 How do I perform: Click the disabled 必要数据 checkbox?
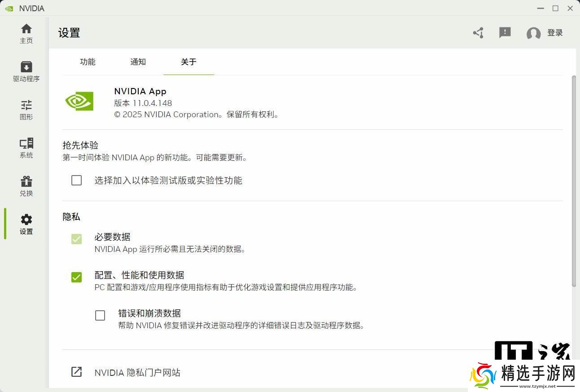pos(77,239)
